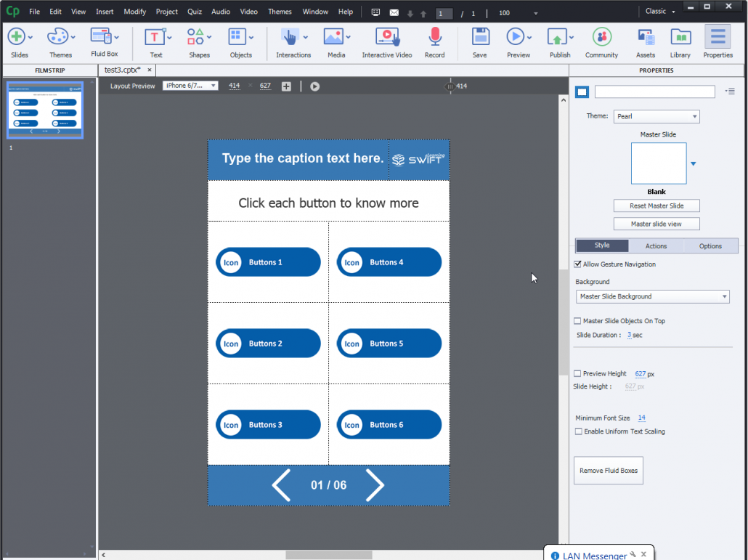Open the Master Slide Background dropdown

652,296
